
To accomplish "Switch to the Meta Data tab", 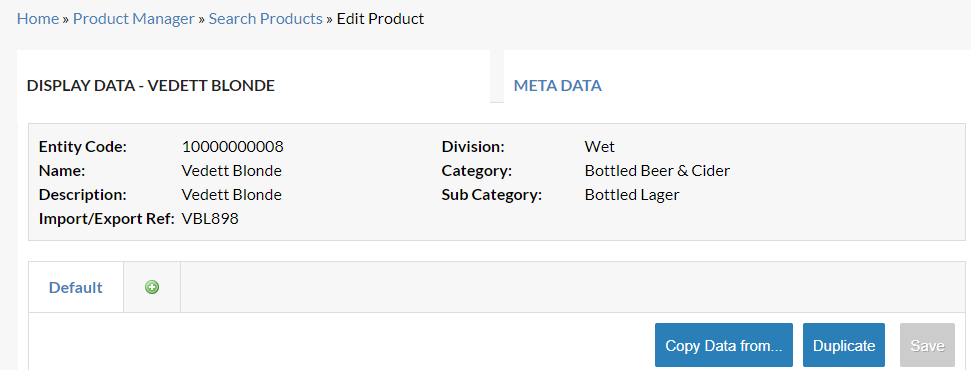I will pyautogui.click(x=557, y=86).
